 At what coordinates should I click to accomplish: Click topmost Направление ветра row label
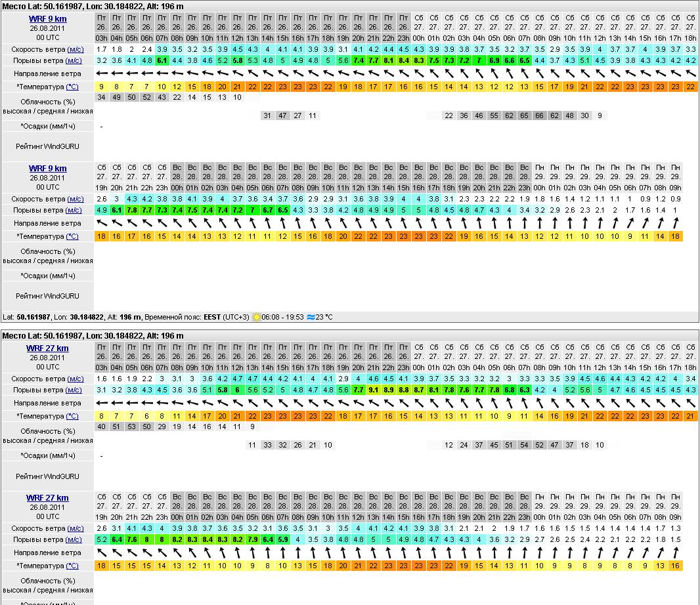click(x=47, y=73)
